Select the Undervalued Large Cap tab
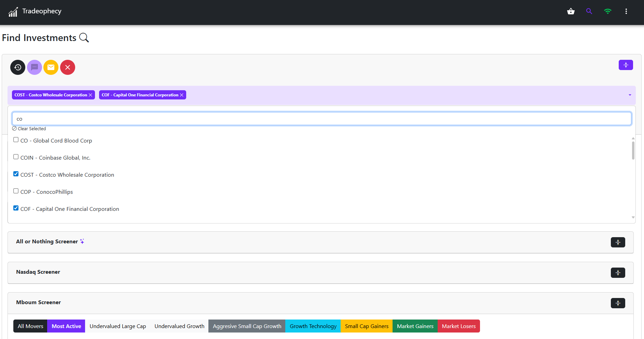This screenshot has width=644, height=339. pyautogui.click(x=118, y=326)
